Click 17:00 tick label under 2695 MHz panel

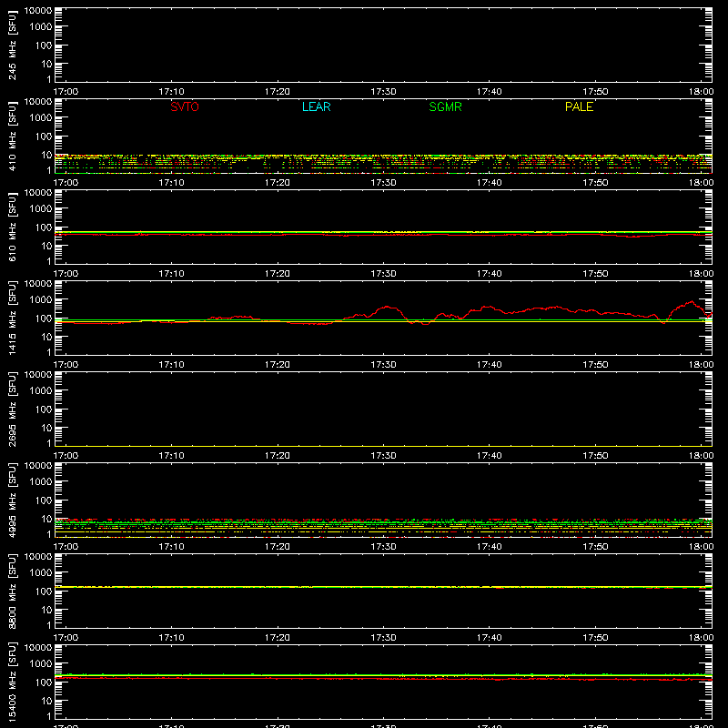point(66,456)
